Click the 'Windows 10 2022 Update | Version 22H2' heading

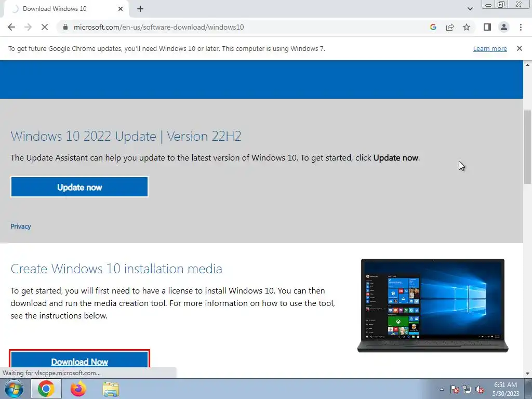pos(126,137)
